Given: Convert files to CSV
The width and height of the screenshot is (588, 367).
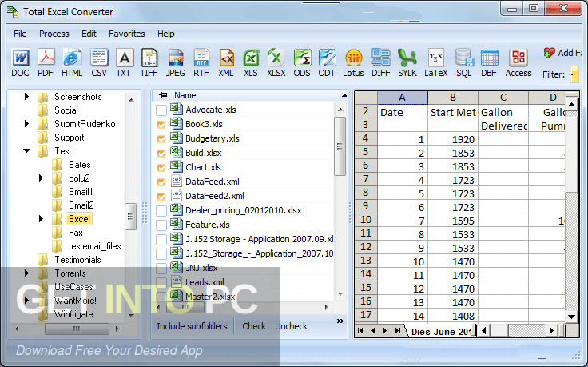Looking at the screenshot, I should coord(99,62).
